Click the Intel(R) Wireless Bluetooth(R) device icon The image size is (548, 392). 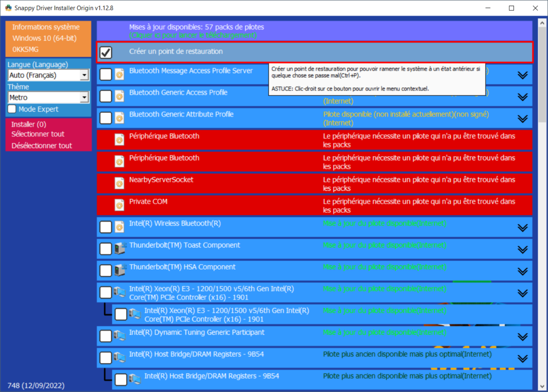pos(119,227)
